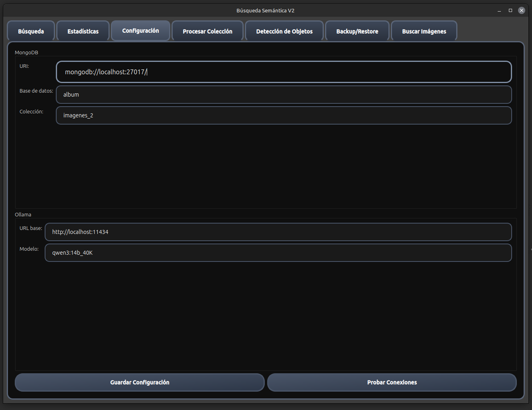
Task: Minimize the Búsqueda Semántica V2 window
Action: [x=499, y=11]
